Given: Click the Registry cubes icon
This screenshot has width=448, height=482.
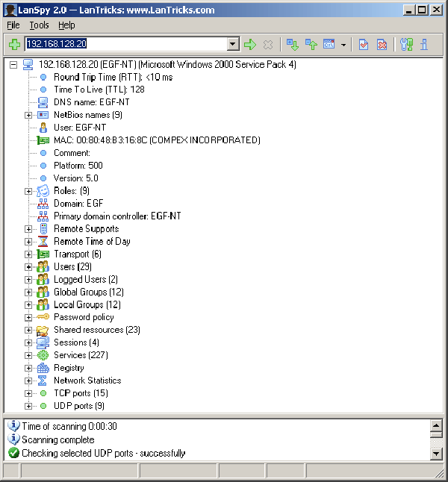Looking at the screenshot, I should pyautogui.click(x=43, y=368).
